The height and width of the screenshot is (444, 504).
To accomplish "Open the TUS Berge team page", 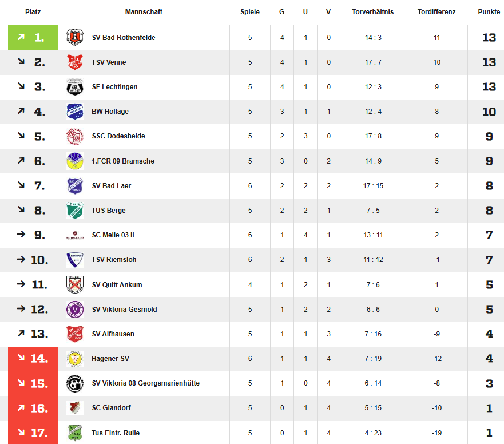I will coord(108,211).
